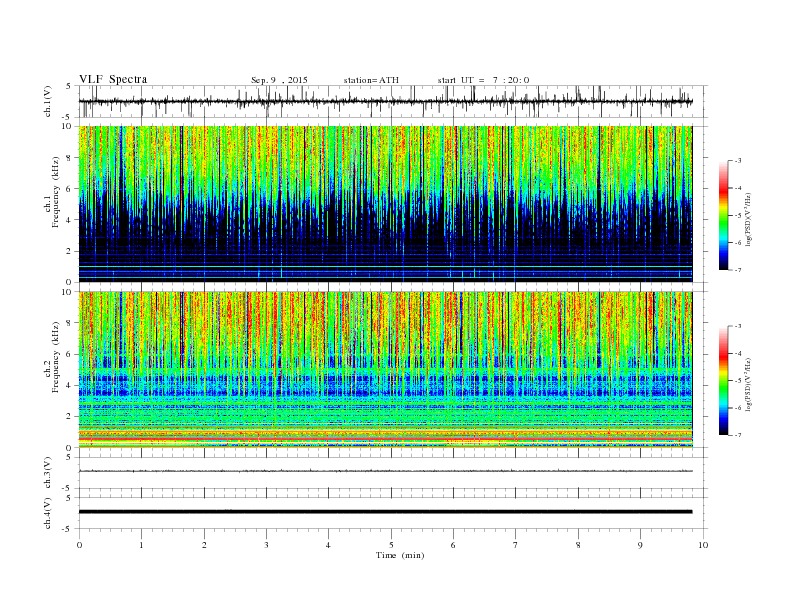Click time axis tick label 10
Screen dimensions: 792x612
click(703, 545)
